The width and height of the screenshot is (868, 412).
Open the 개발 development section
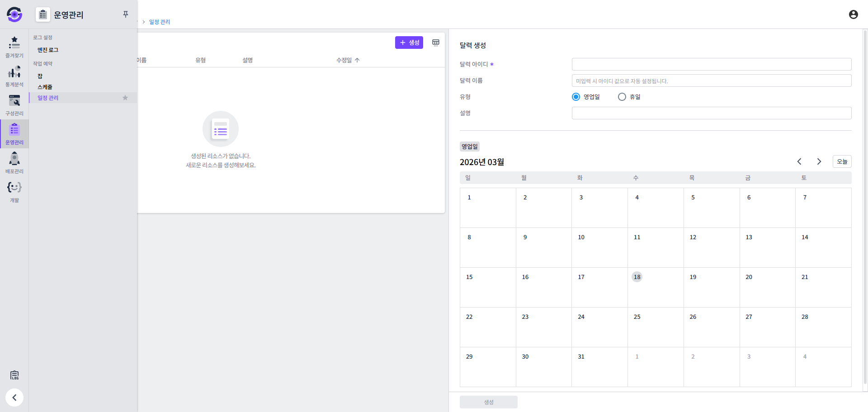(x=14, y=192)
